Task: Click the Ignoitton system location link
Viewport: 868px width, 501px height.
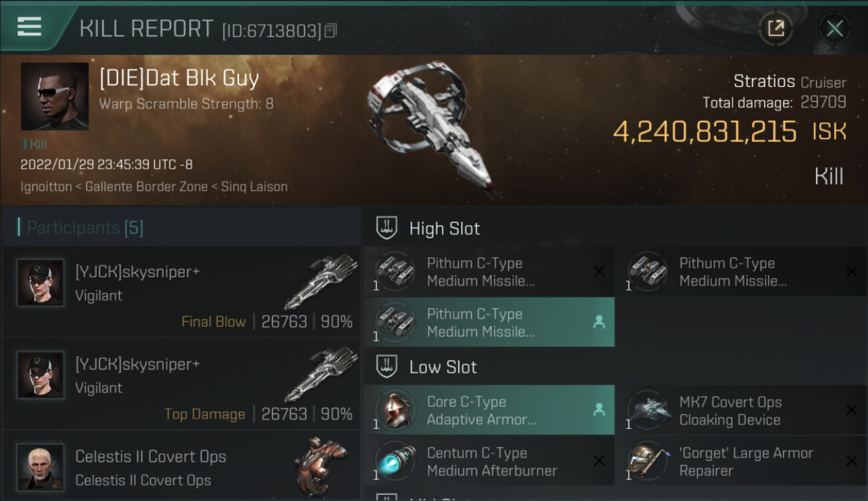Action: [x=46, y=187]
